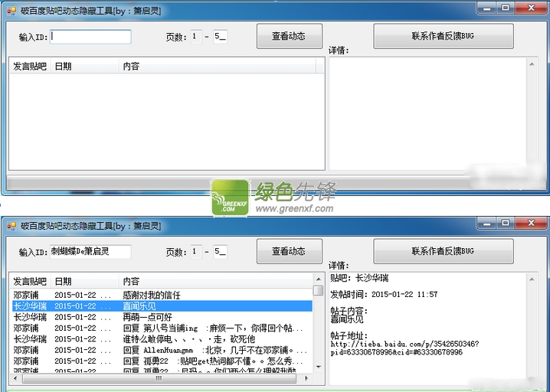Click the empty details box in upper window

coord(427,114)
